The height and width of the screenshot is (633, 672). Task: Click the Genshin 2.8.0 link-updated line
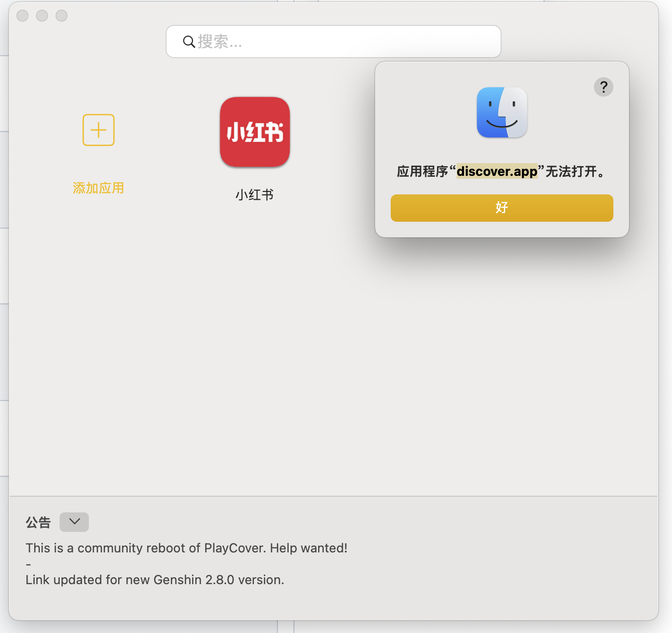[x=155, y=580]
